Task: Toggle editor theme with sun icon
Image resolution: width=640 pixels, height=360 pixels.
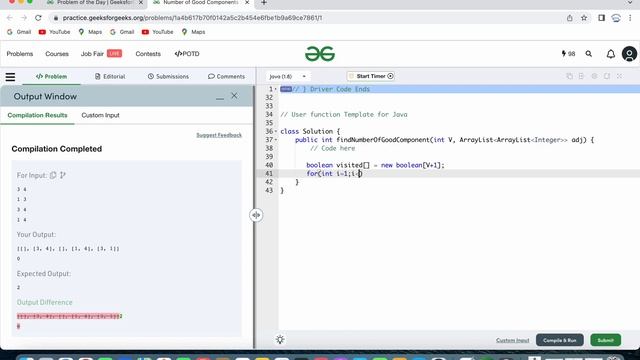Action: coord(280,340)
